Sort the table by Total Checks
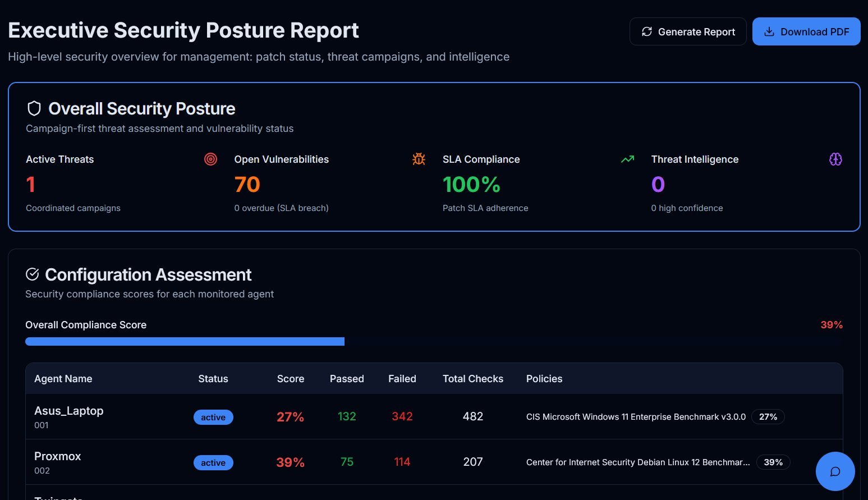The height and width of the screenshot is (500, 868). coord(472,378)
